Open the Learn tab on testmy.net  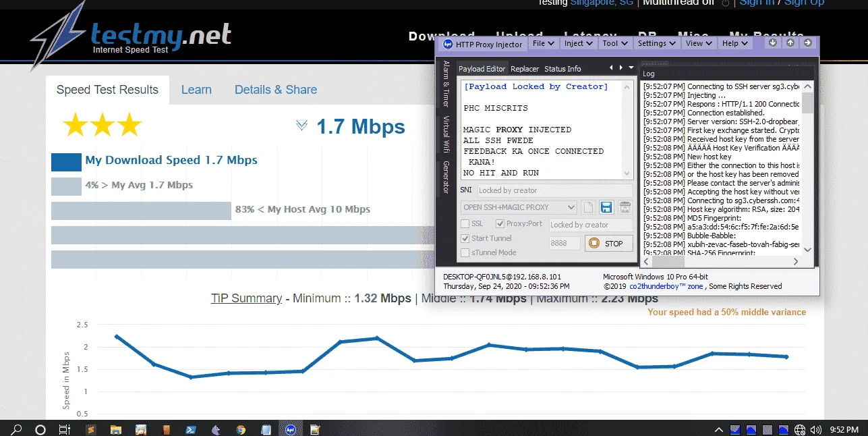196,90
